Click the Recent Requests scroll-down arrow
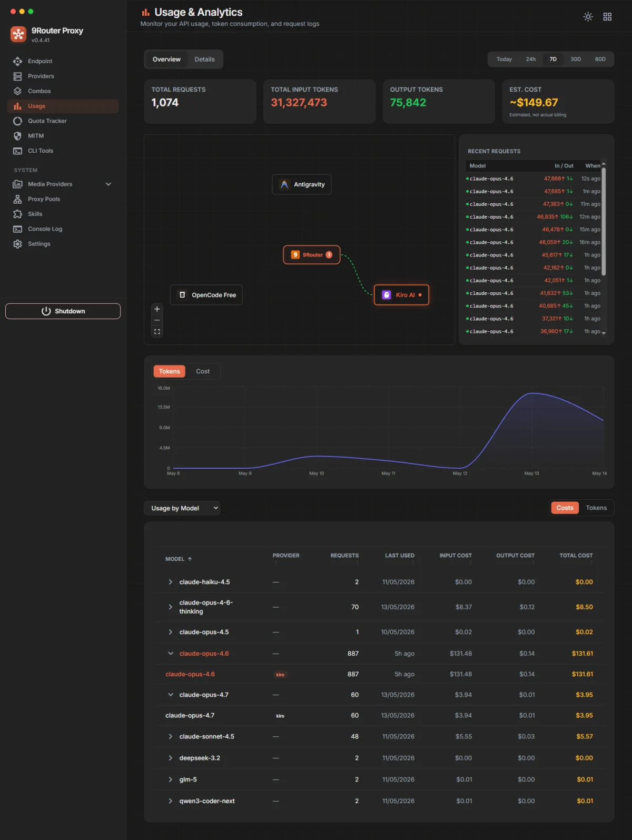632x840 pixels. [x=604, y=333]
